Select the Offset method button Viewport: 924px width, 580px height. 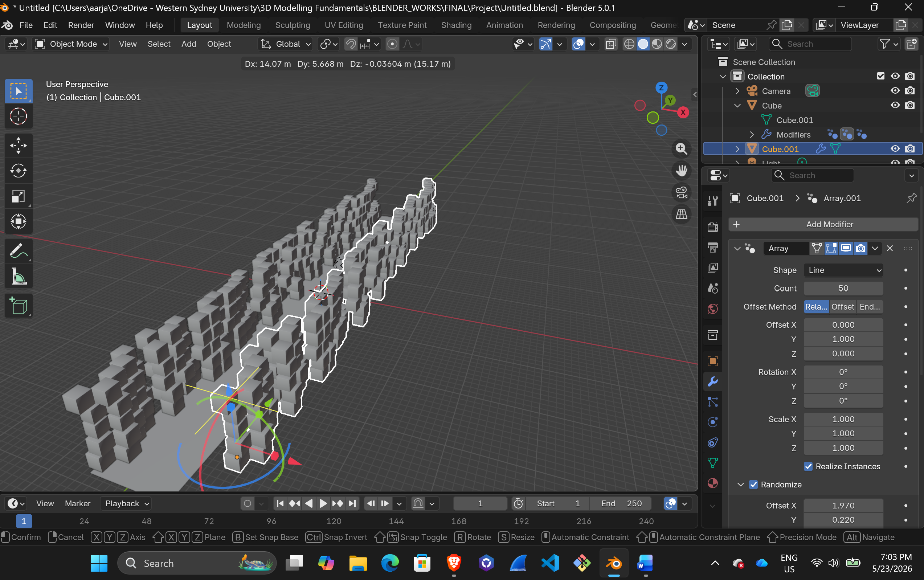coord(842,307)
